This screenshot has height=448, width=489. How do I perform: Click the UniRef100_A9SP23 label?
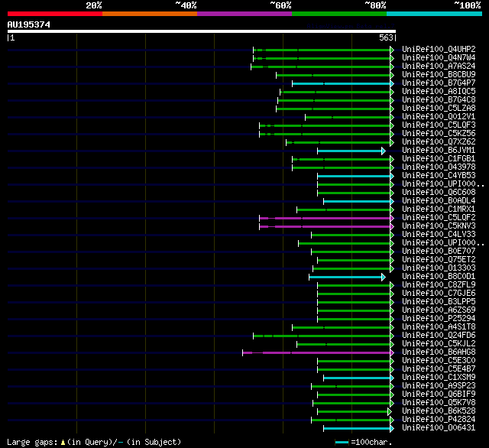coord(439,386)
